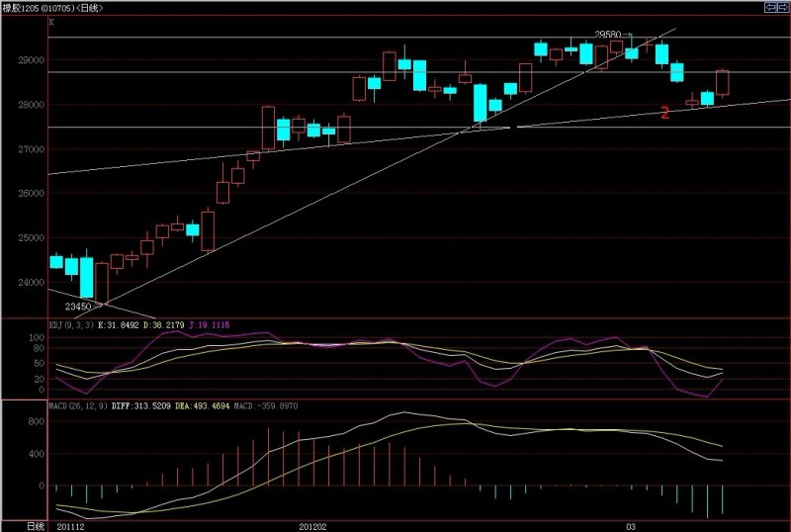This screenshot has height=532, width=791.
Task: Select the latest red candlestick at far right
Action: tap(723, 83)
